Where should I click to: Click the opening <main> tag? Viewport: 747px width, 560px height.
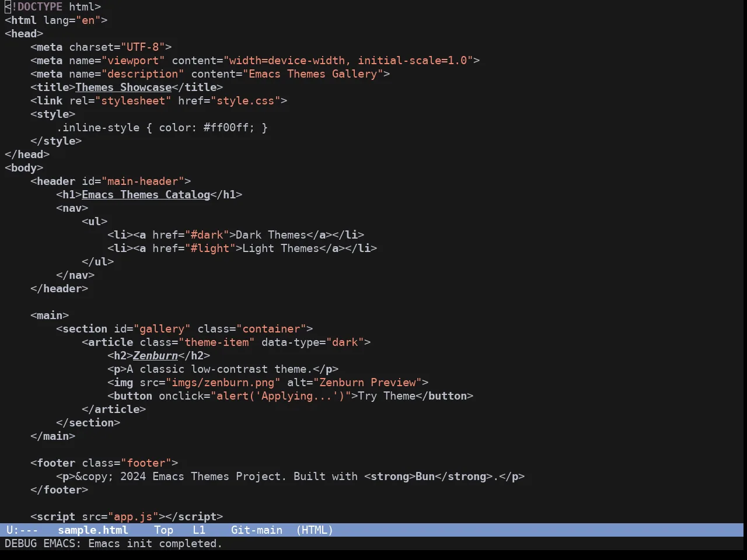click(50, 316)
